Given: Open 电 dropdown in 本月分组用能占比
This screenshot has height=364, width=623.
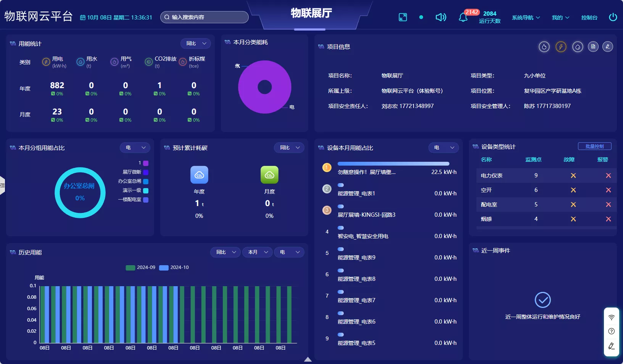Looking at the screenshot, I should 135,148.
